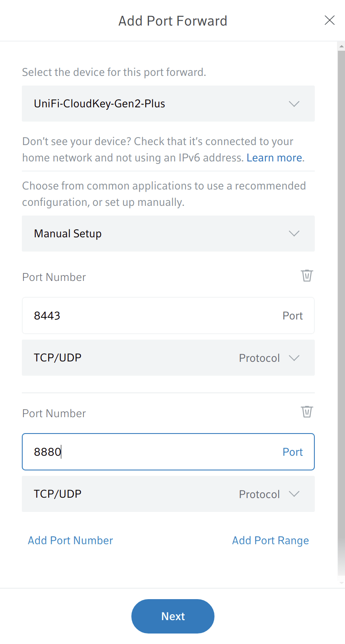Delete the first 8443 port entry
345x644 pixels.
307,275
